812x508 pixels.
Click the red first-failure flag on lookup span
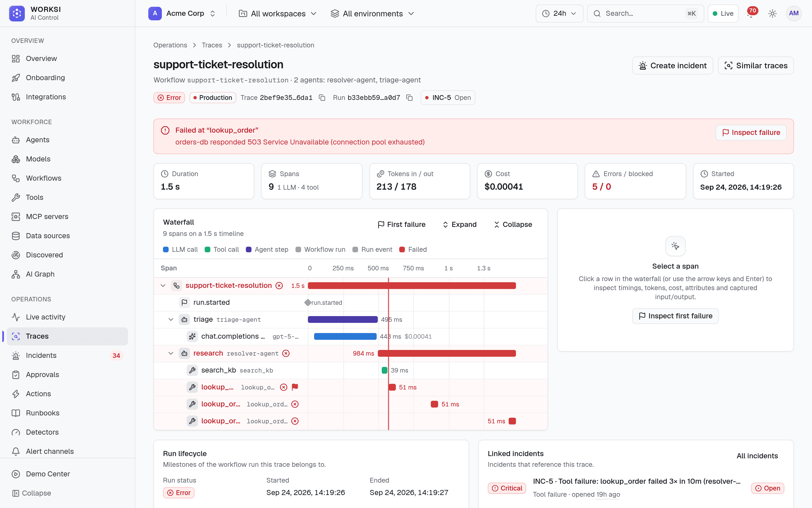295,387
